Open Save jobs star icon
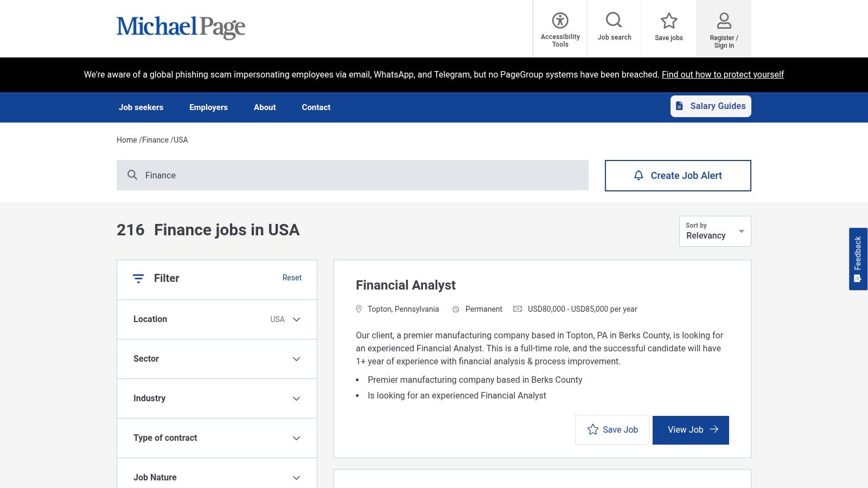The image size is (868, 488). pyautogui.click(x=669, y=21)
